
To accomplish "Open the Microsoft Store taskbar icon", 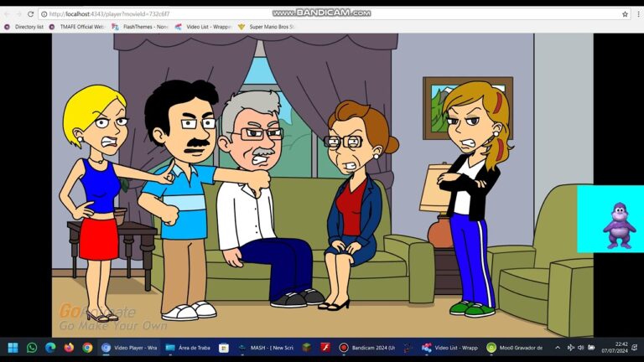I will [223, 348].
